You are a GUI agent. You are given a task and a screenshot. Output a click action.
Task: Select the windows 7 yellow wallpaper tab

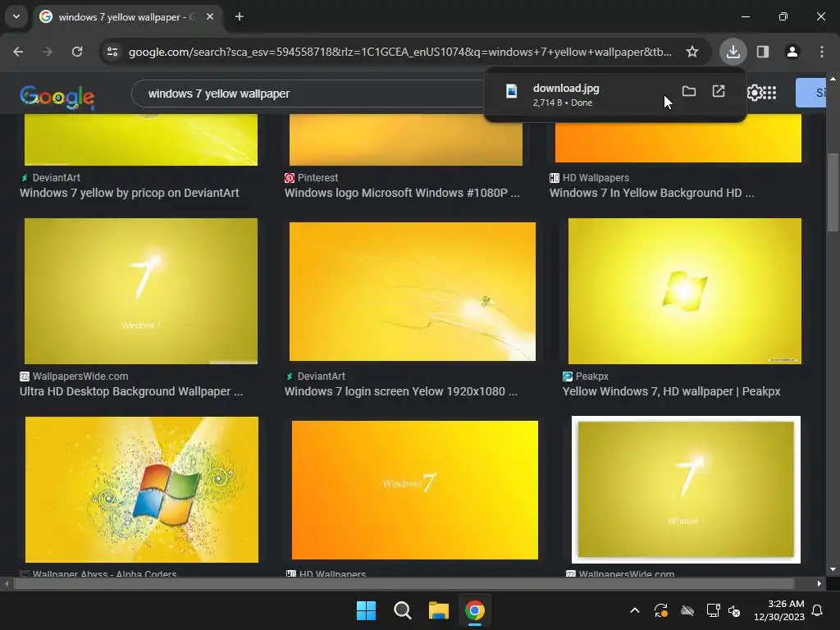tap(126, 16)
